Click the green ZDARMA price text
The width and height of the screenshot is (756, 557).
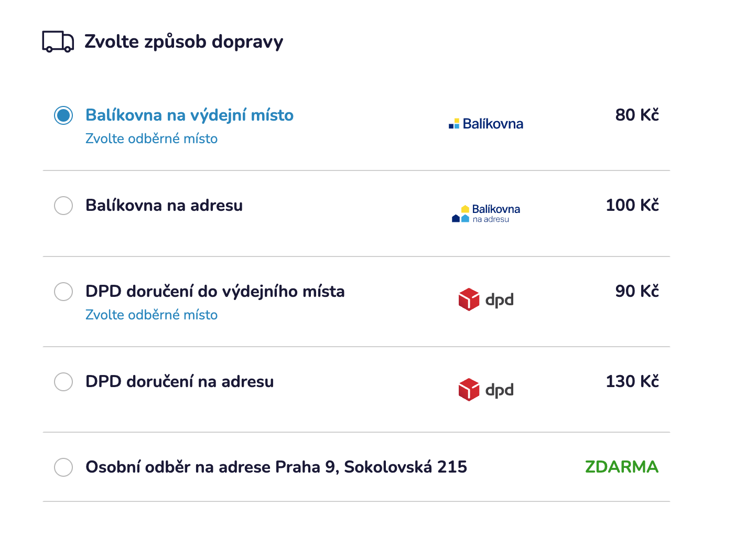click(621, 467)
